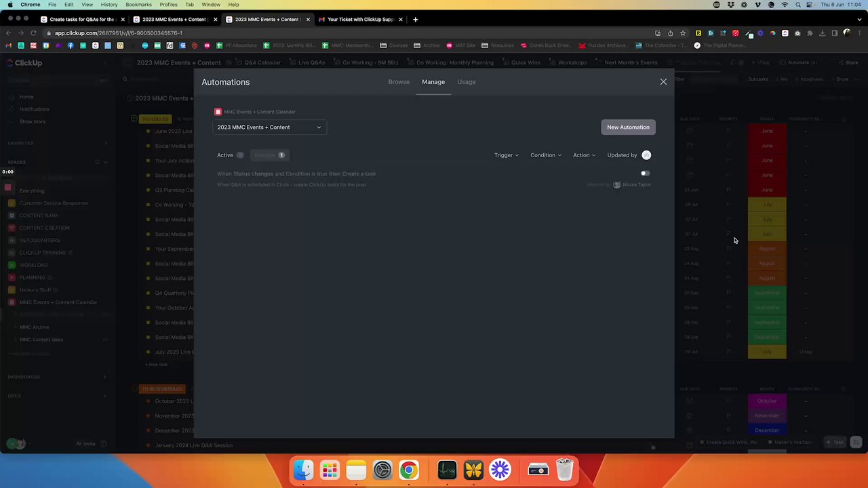Click the Wi-Fi menu bar icon
The width and height of the screenshot is (868, 488).
tap(785, 5)
